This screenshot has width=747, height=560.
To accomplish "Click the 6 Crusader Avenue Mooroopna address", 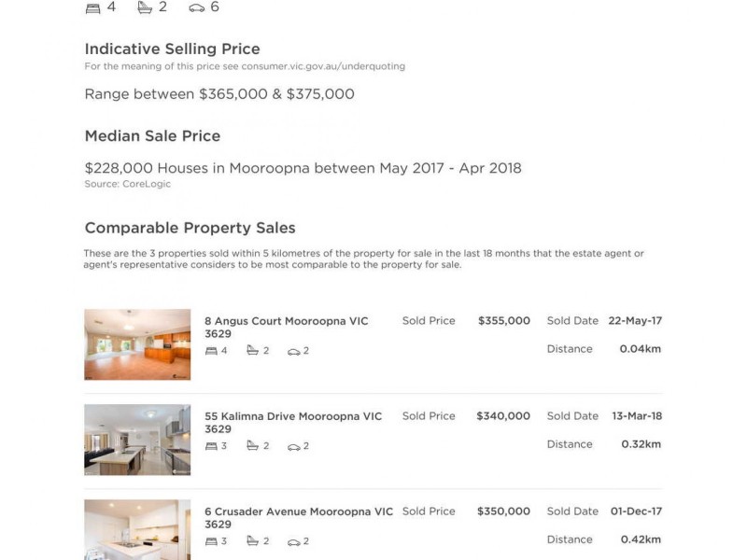I will click(299, 517).
